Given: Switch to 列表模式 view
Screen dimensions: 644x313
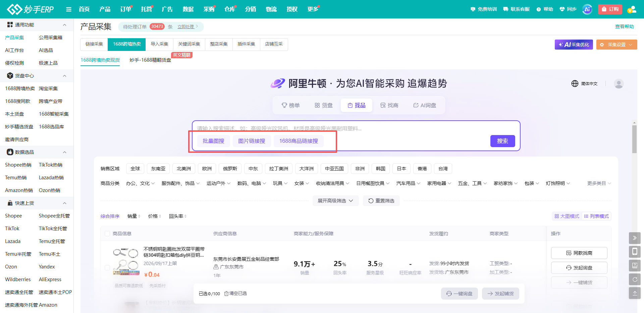Looking at the screenshot, I should [596, 216].
